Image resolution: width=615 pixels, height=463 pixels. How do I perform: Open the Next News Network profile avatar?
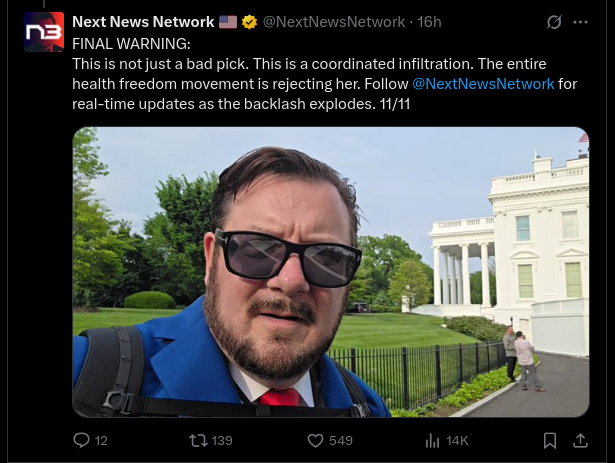pyautogui.click(x=44, y=32)
